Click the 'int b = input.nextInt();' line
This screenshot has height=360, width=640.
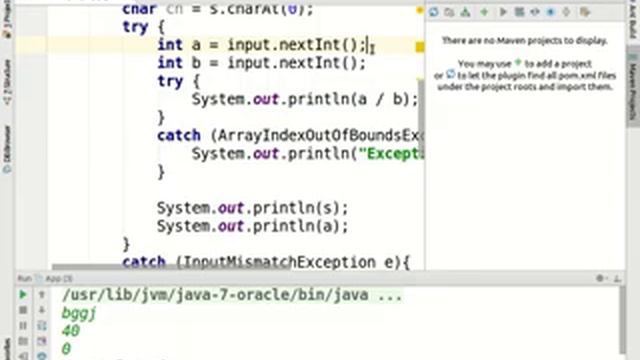pos(262,63)
